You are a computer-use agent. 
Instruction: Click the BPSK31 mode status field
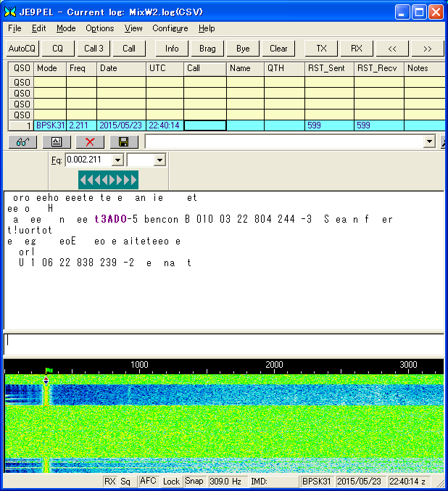click(317, 481)
